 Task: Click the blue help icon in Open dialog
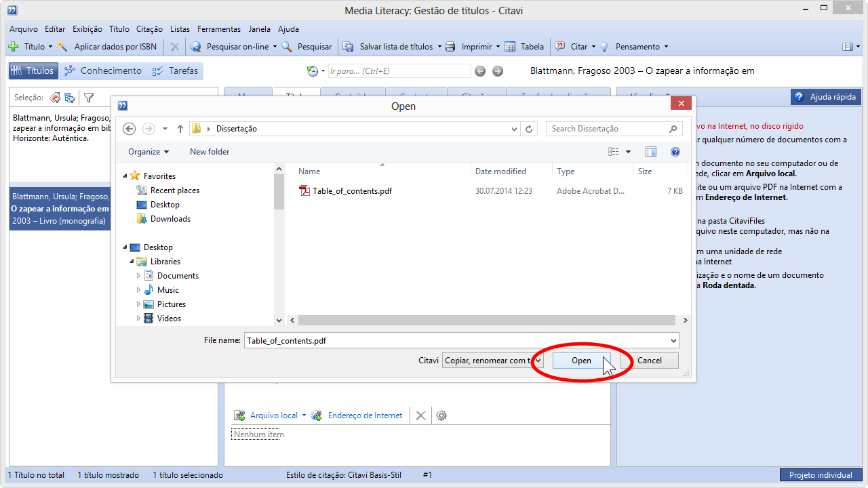click(x=675, y=152)
